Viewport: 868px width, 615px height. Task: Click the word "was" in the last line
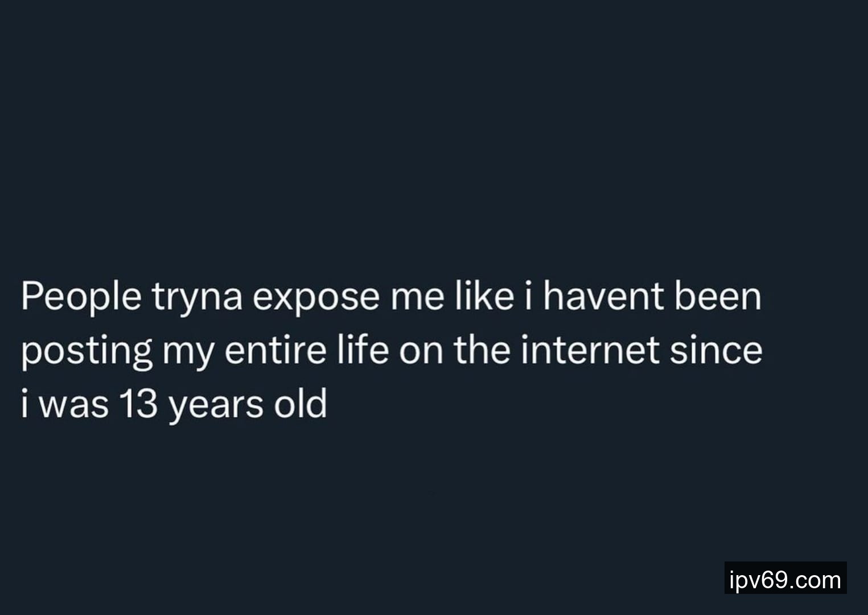pos(73,404)
